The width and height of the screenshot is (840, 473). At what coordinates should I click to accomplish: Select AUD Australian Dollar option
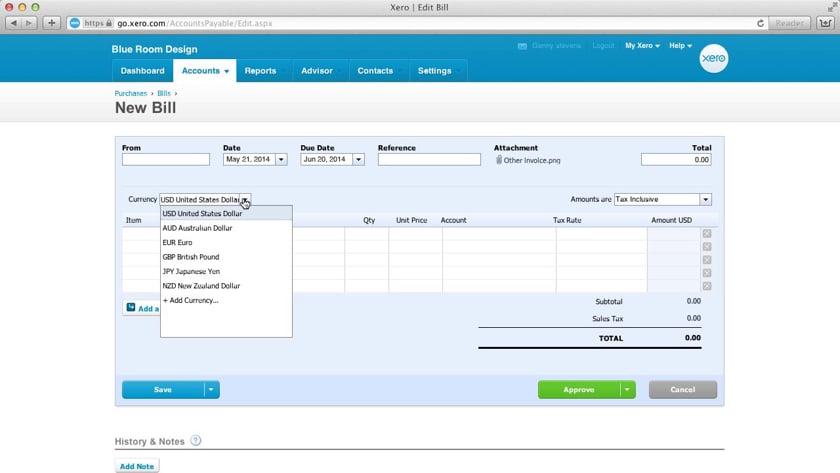click(226, 228)
